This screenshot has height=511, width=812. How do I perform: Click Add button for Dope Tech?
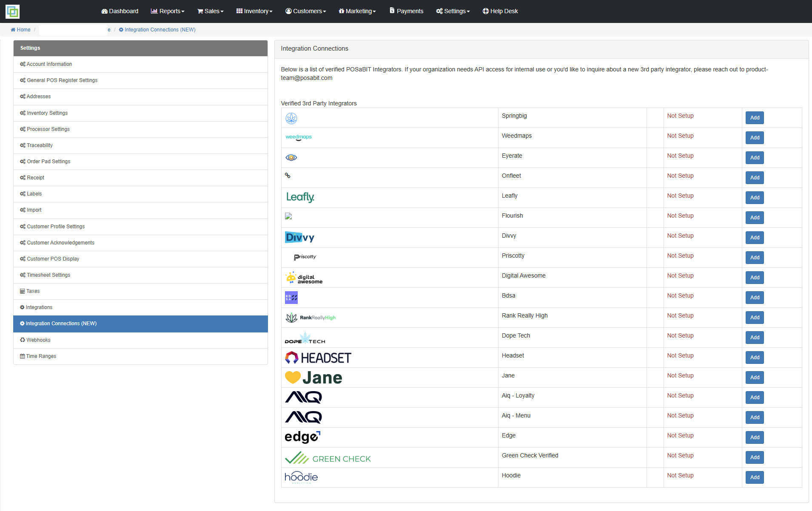coord(755,338)
